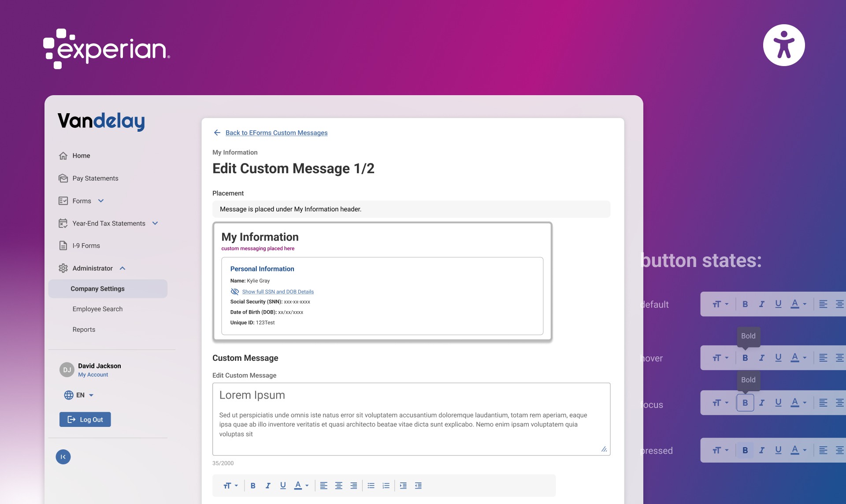This screenshot has height=504, width=846.
Task: Select Company Settings in the sidebar
Action: 108,289
